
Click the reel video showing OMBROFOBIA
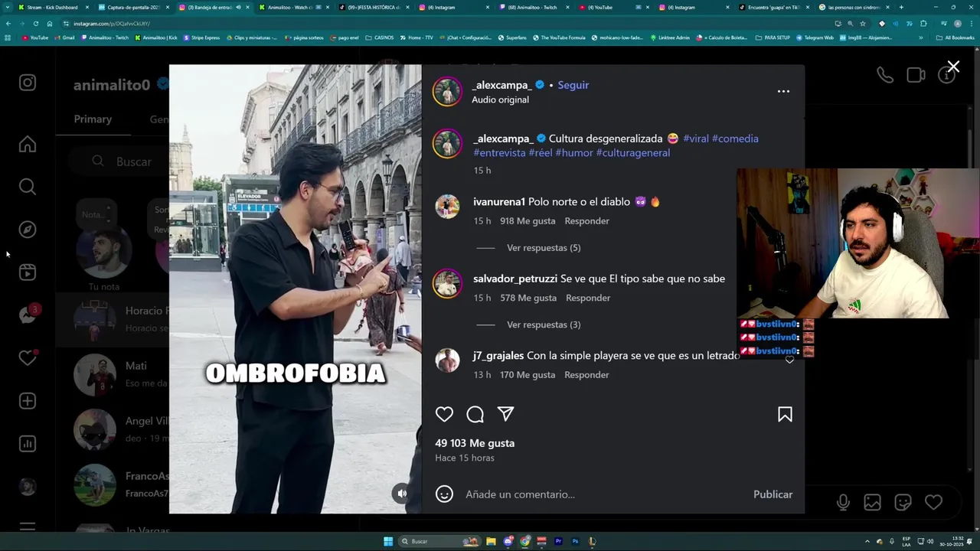(295, 289)
